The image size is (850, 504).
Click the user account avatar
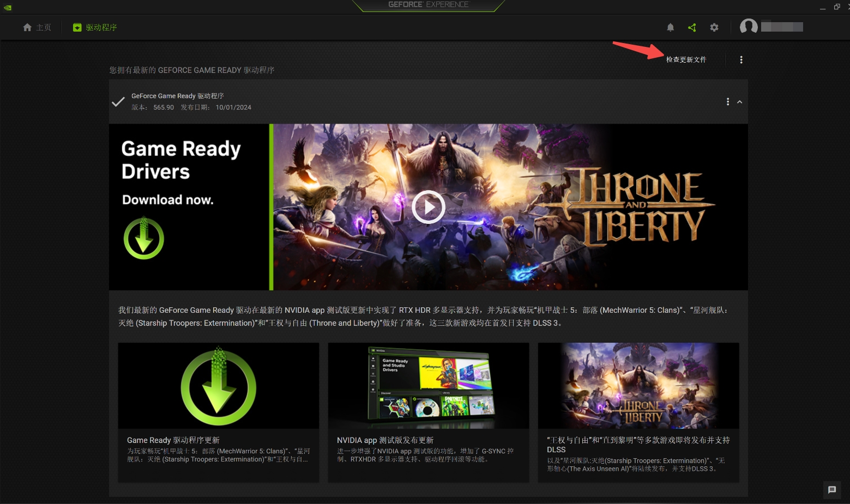click(749, 27)
